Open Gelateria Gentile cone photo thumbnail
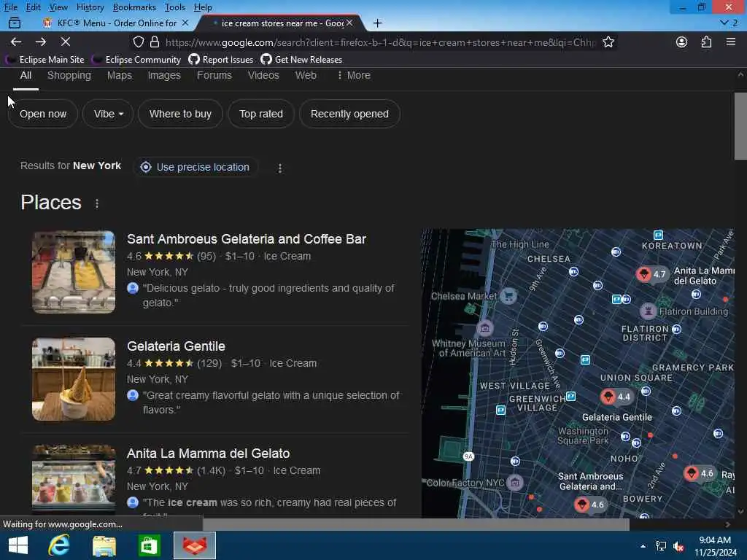 point(74,379)
